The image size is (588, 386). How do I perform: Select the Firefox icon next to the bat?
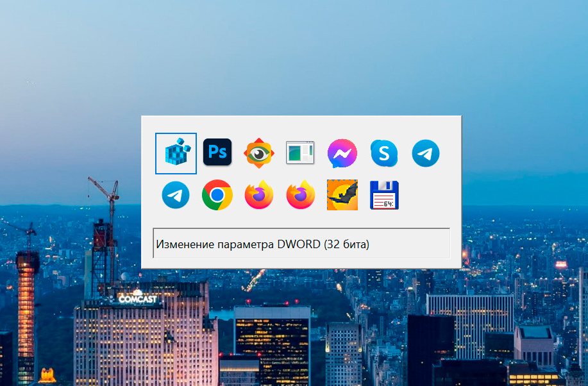point(300,195)
